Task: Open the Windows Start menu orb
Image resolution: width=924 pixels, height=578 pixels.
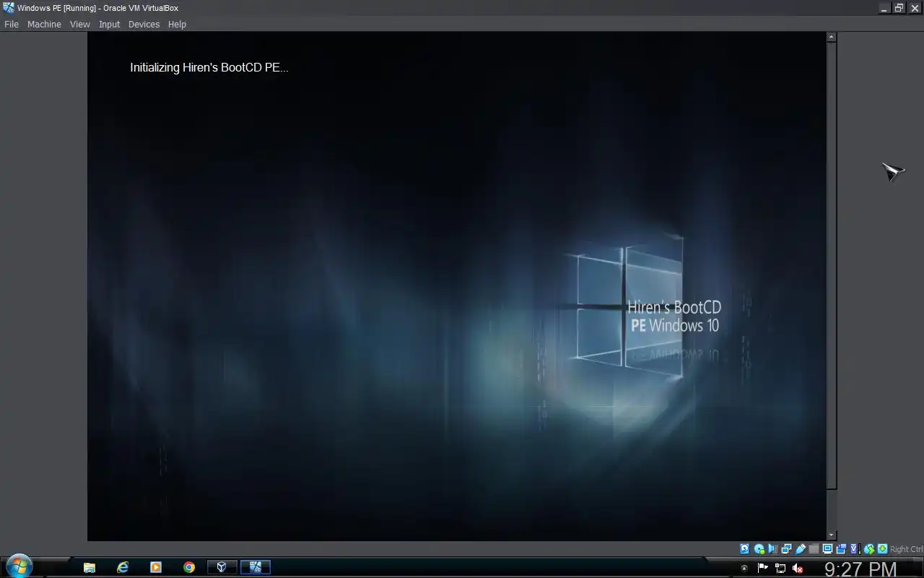Action: [19, 566]
